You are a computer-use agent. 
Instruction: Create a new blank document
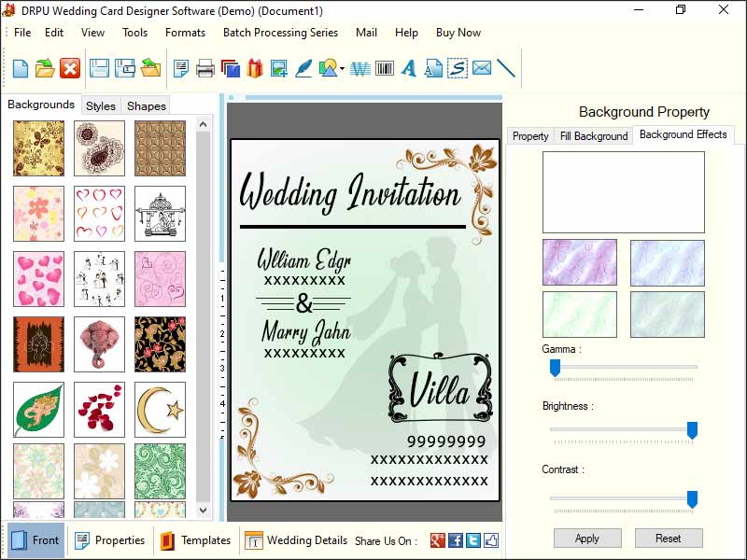[21, 68]
